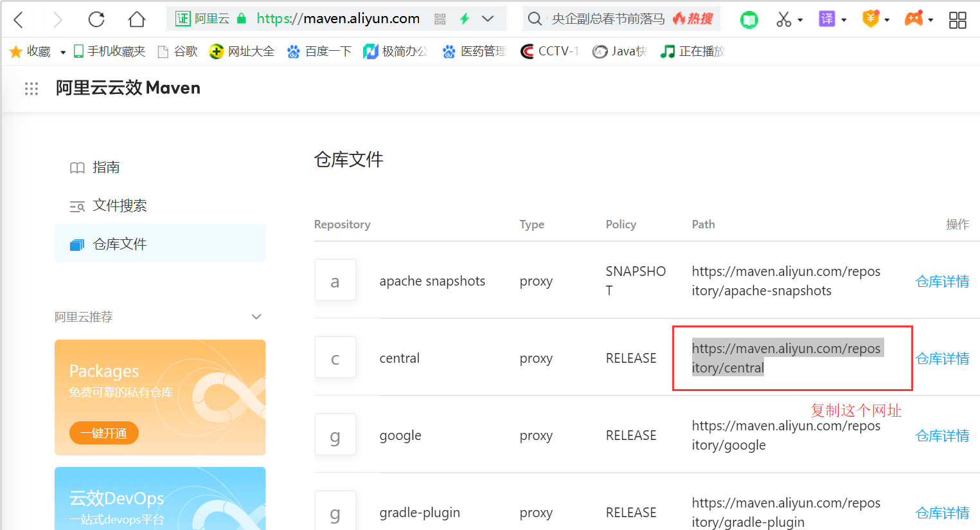Click the highlighted central repository path URL
This screenshot has width=980, height=530.
pos(787,358)
